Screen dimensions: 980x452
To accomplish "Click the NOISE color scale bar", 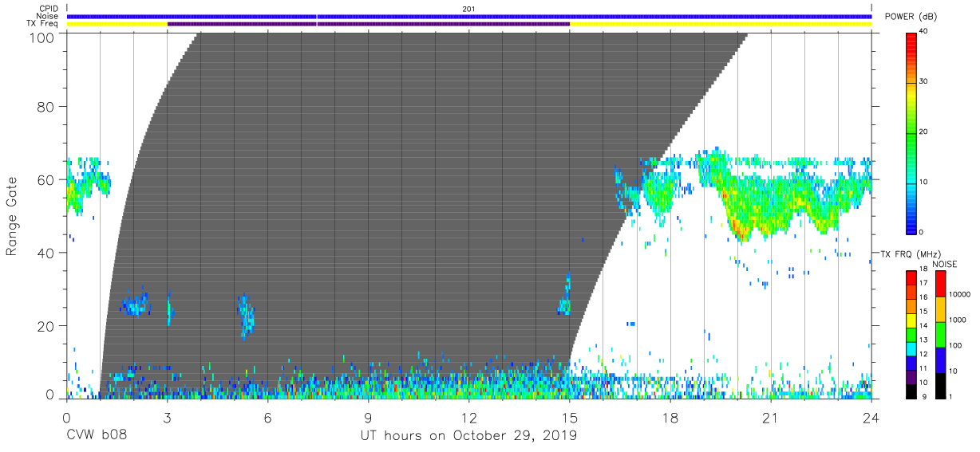I will [x=940, y=334].
